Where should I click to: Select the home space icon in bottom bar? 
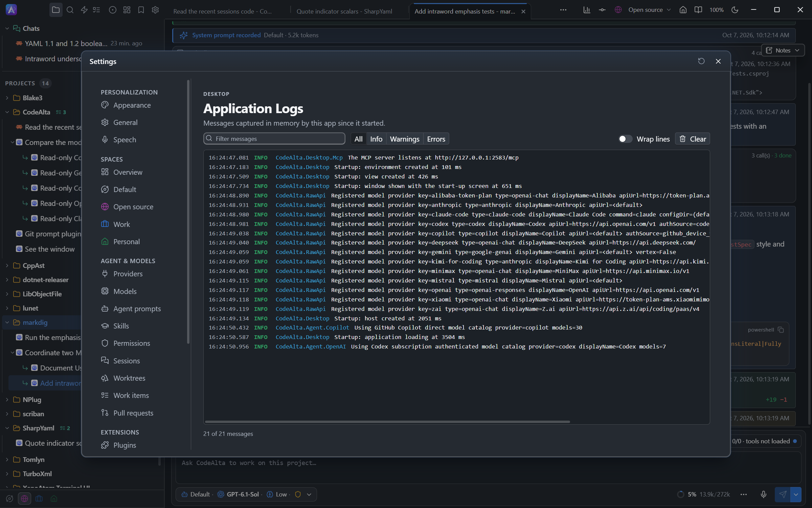(54, 499)
